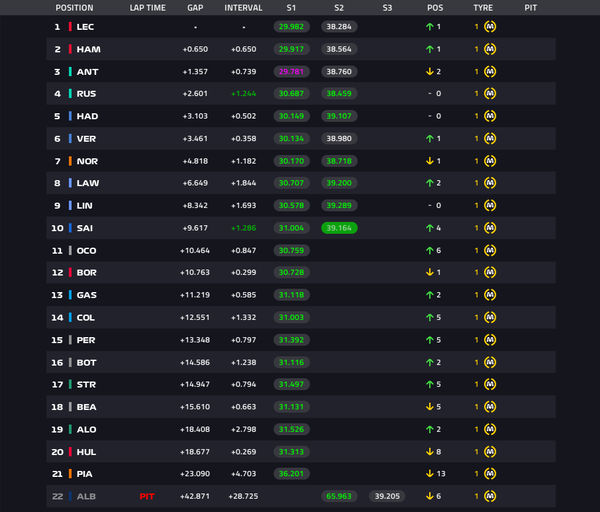Image resolution: width=600 pixels, height=512 pixels.
Task: Click the medium tyre icon for PIA
Action: [x=490, y=474]
